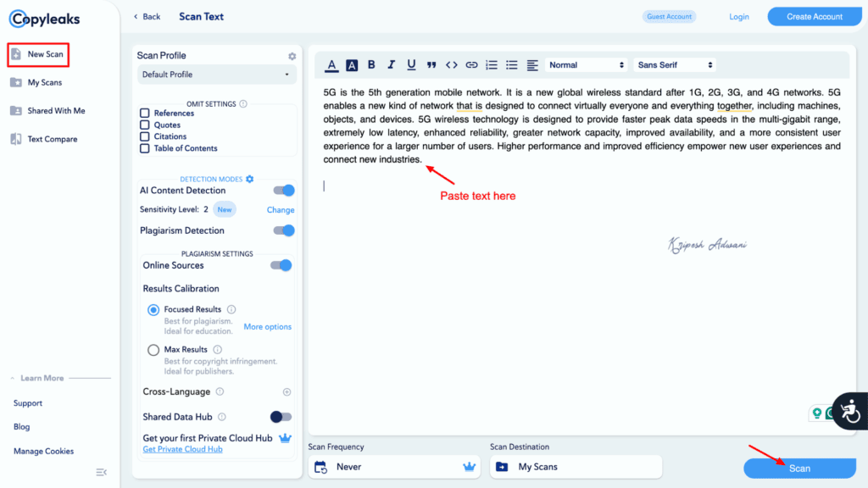Image resolution: width=868 pixels, height=488 pixels.
Task: Insert a hyperlink using the link icon
Action: point(471,64)
